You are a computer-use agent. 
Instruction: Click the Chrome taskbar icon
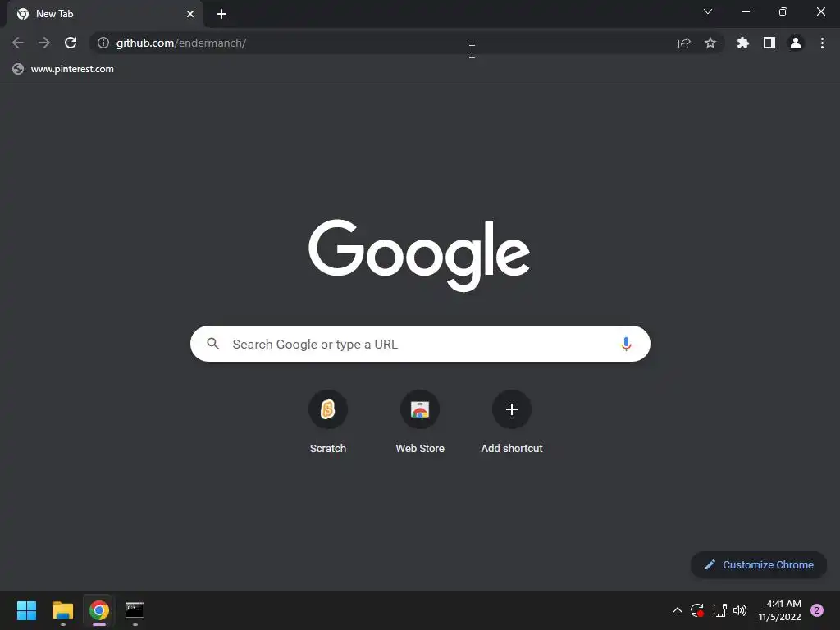[99, 610]
